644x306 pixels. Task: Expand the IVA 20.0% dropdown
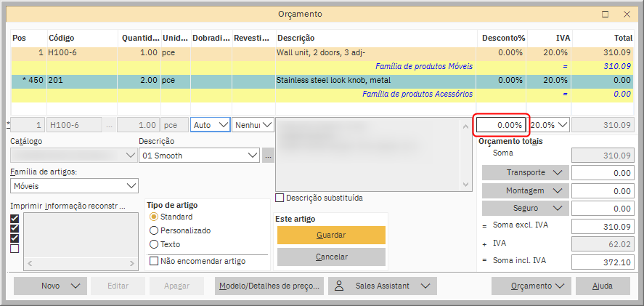[x=548, y=125]
